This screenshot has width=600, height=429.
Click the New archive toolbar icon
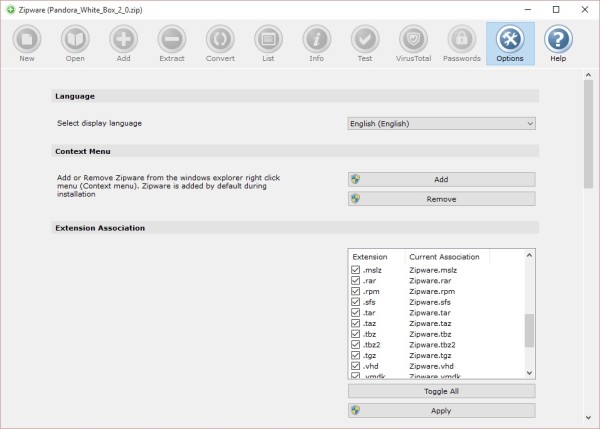(27, 39)
